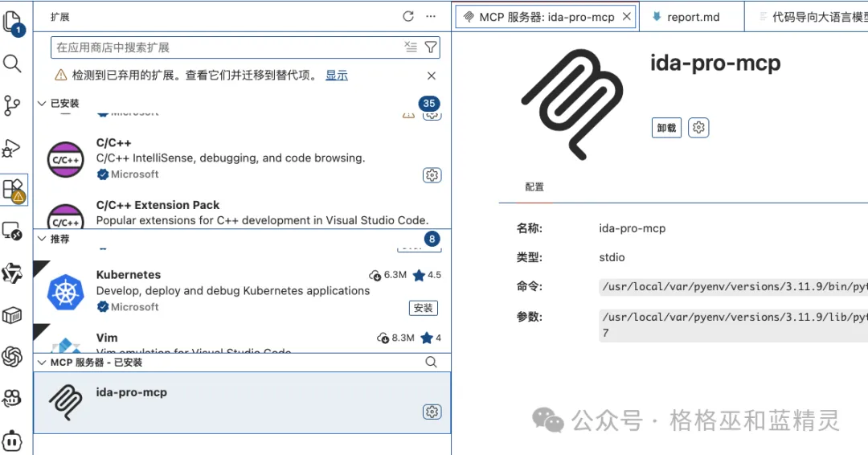This screenshot has width=868, height=455.
Task: Click the Vim 4 star rating
Action: 432,338
